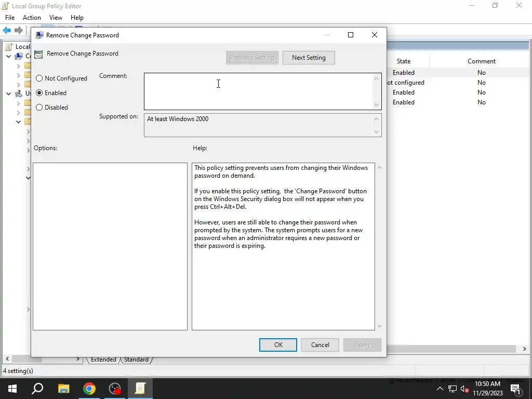Select the 'ot configured' state cell
The height and width of the screenshot is (399, 532).
coord(405,83)
